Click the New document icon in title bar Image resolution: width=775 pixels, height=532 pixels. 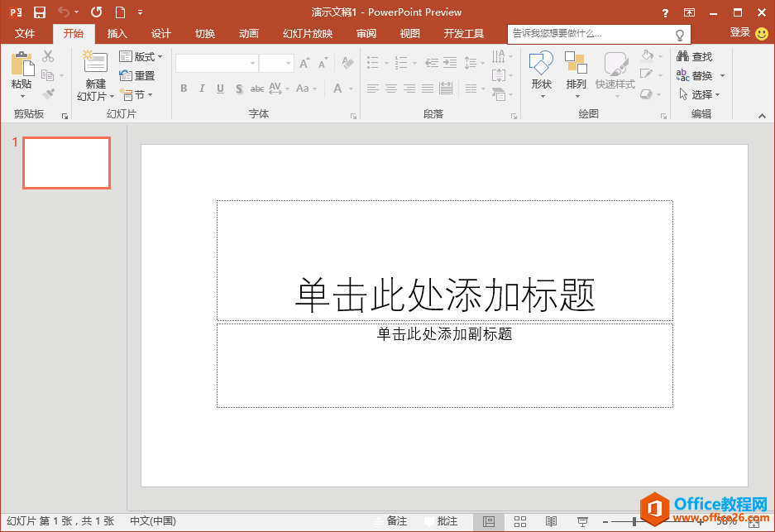click(x=120, y=12)
